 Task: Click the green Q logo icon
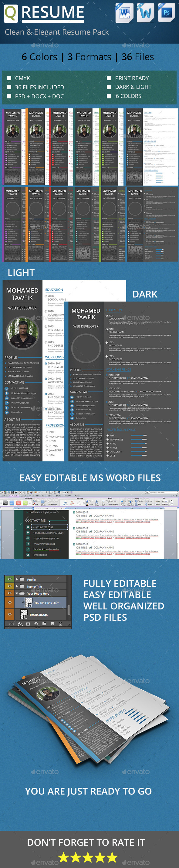click(x=11, y=14)
